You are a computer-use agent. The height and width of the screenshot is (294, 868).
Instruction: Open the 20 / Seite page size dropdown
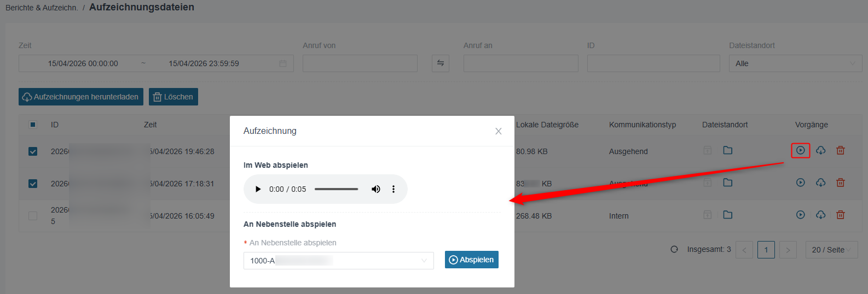point(831,250)
